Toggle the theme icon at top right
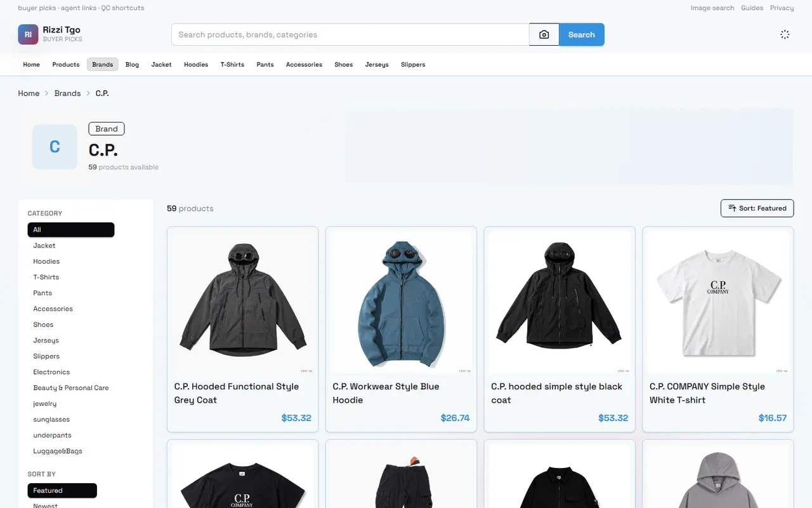This screenshot has height=508, width=812. click(x=785, y=34)
